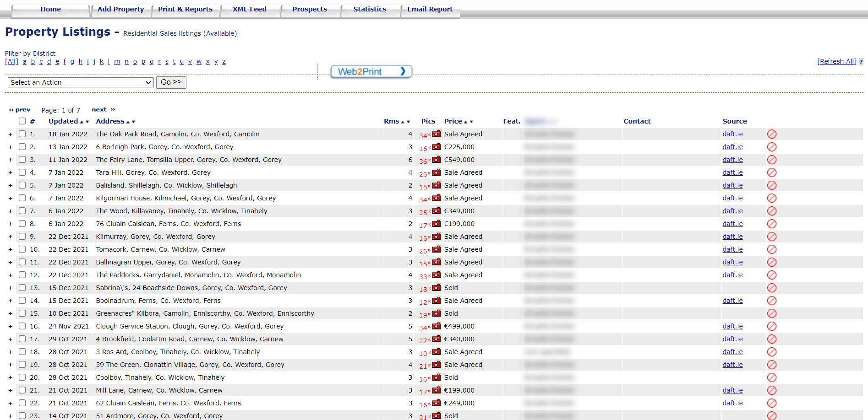Click the red prohibit icon for Kilmurray, Gorey
Viewport: 868px width, 420px height.
(x=772, y=237)
